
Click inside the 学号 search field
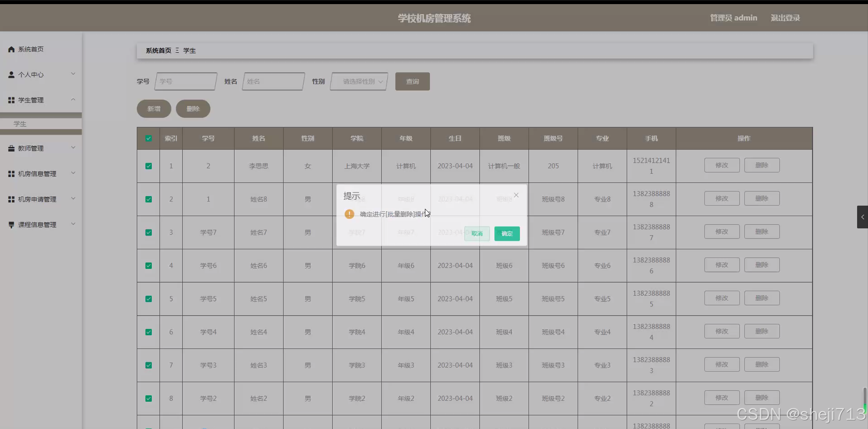185,81
